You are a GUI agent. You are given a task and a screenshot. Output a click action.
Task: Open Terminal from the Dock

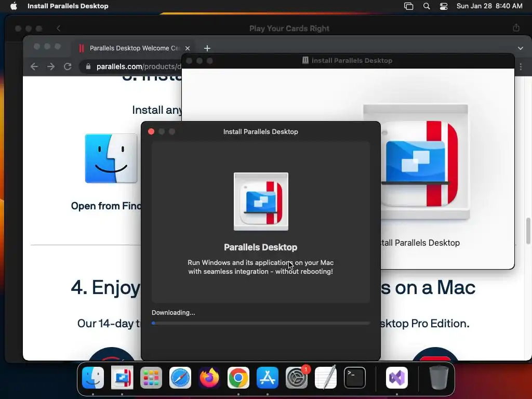pyautogui.click(x=354, y=378)
